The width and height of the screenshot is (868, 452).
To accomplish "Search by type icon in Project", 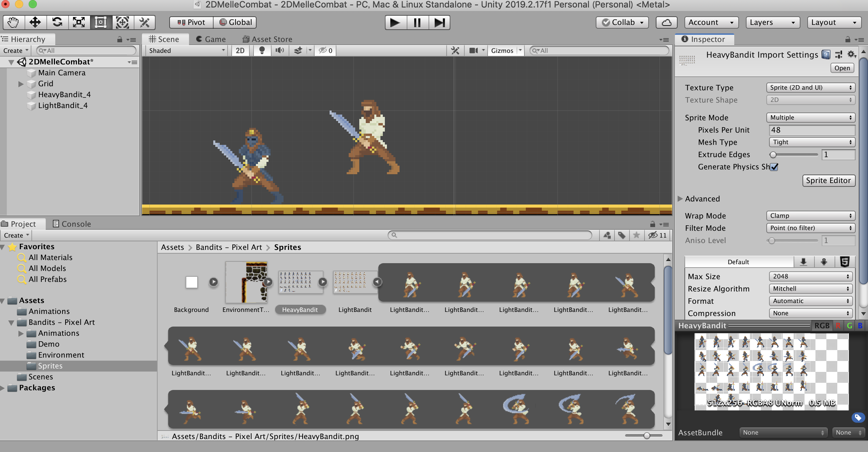I will (x=607, y=235).
